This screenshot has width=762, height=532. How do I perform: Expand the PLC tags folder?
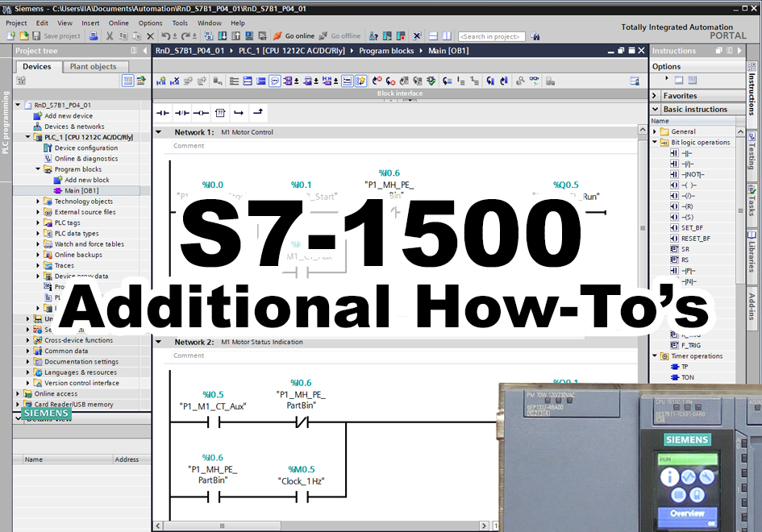pos(38,222)
